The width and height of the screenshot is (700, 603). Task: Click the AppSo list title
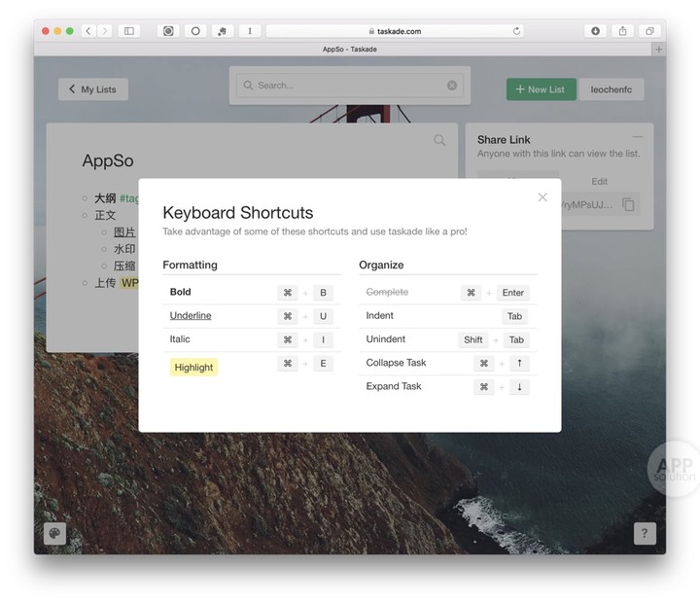click(x=108, y=160)
